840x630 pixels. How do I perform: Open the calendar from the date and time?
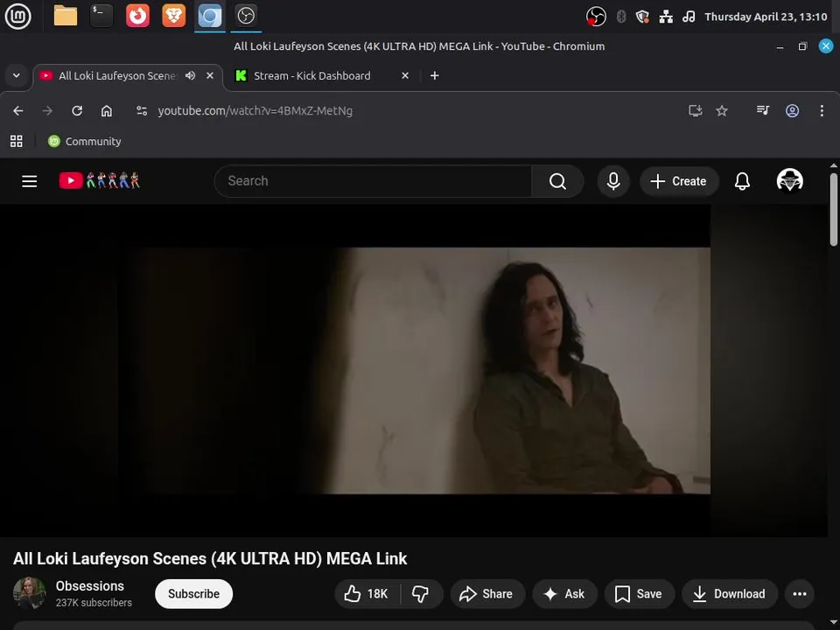coord(766,17)
